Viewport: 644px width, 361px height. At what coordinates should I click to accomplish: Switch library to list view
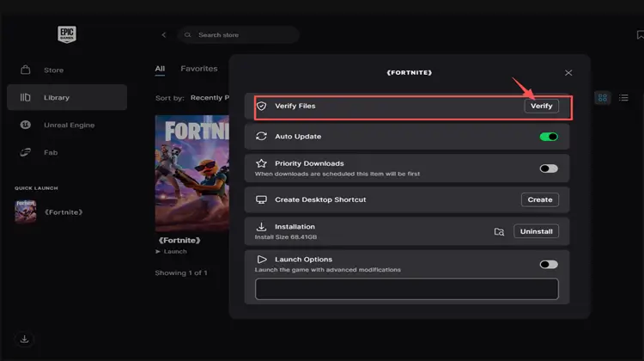click(624, 98)
